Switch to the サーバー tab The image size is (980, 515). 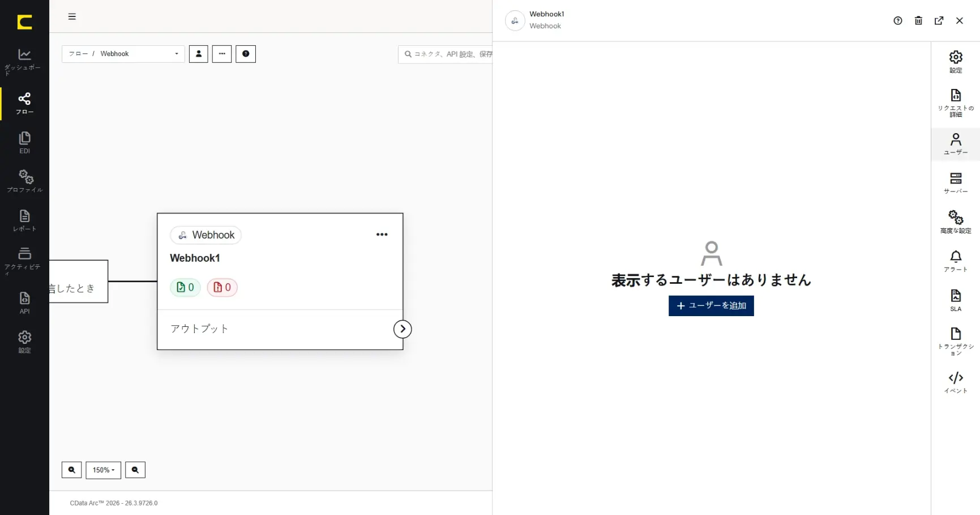coord(956,183)
